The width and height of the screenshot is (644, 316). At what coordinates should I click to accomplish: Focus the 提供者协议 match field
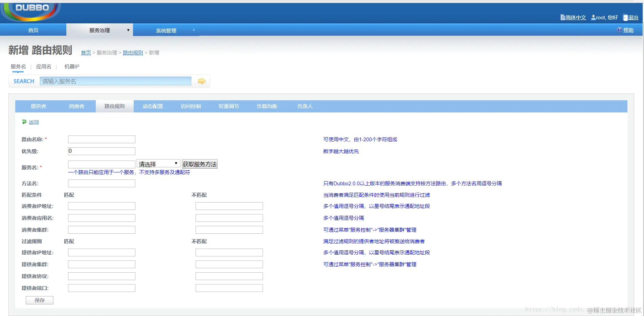pyautogui.click(x=102, y=276)
